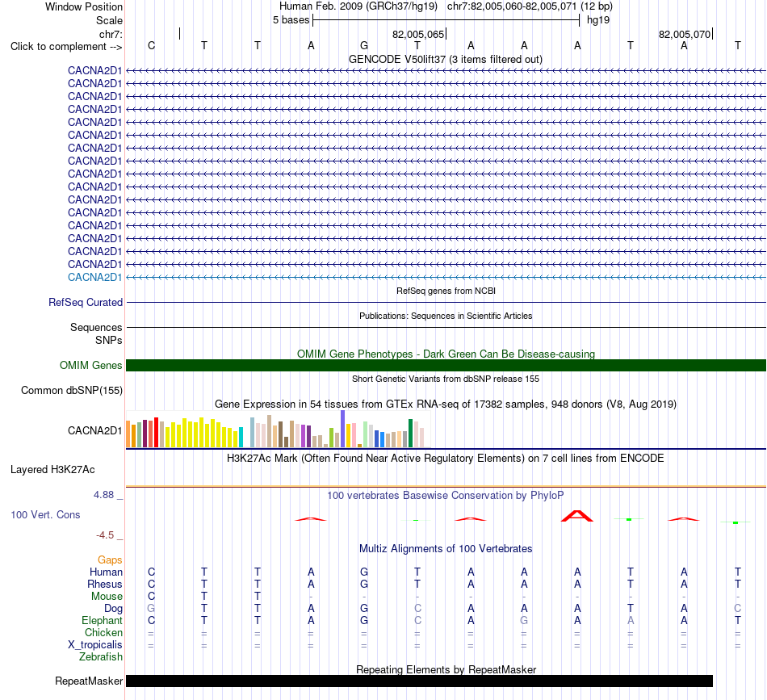The height and width of the screenshot is (700, 767).
Task: Click 'Short Genetic Variants from dbSNP release 155'
Action: [446, 379]
